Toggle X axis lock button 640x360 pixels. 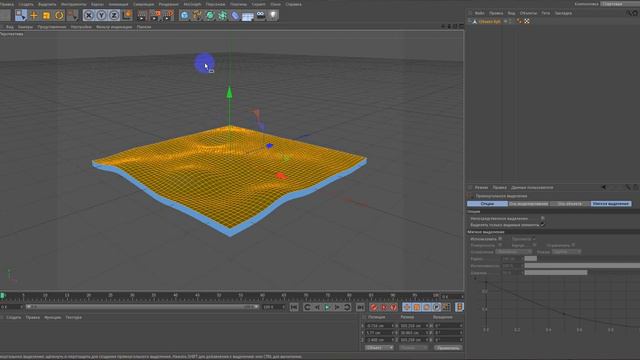click(89, 16)
